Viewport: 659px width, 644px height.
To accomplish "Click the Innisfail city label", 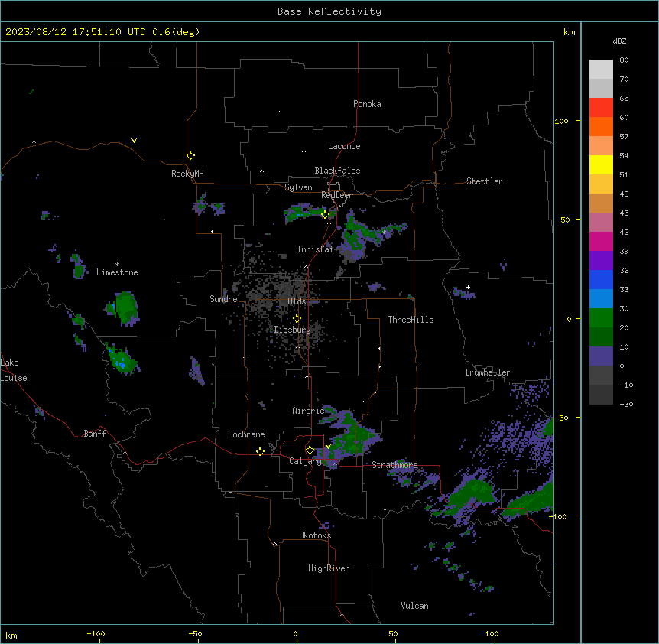I will click(x=317, y=249).
